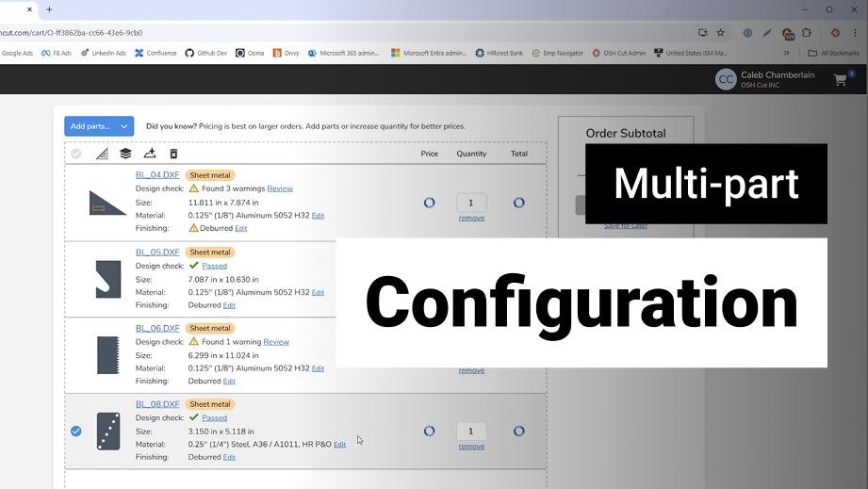
Task: Open the Confluence bookmark
Action: pyautogui.click(x=156, y=53)
